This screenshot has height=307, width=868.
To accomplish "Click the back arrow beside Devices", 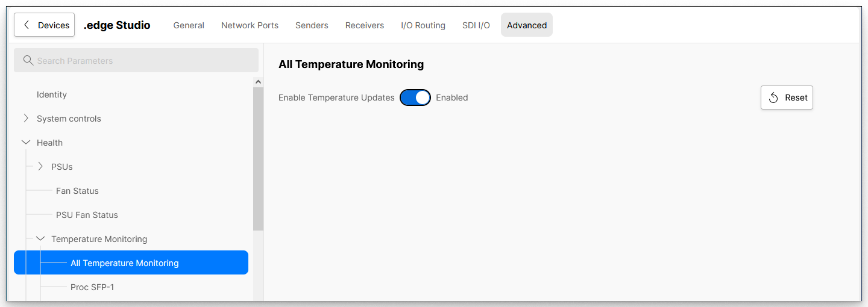I will (27, 25).
